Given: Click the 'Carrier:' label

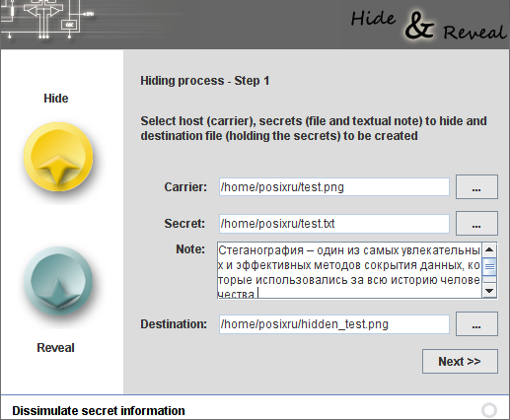Looking at the screenshot, I should coord(185,187).
